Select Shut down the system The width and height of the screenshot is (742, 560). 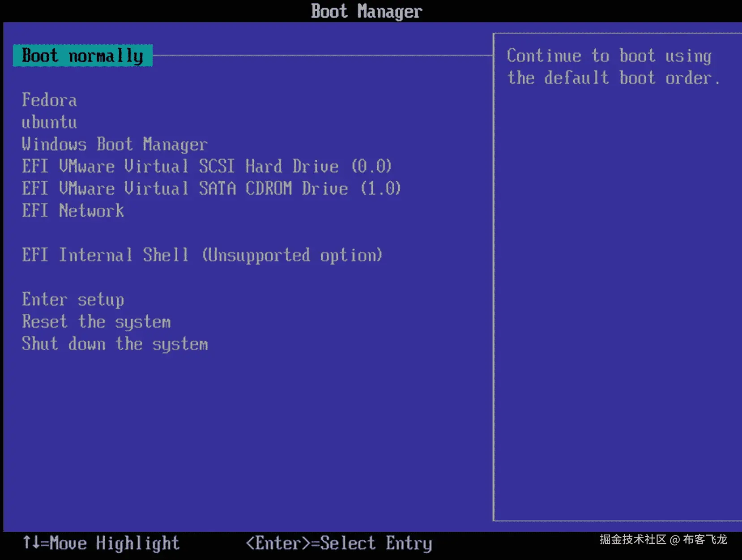(115, 344)
